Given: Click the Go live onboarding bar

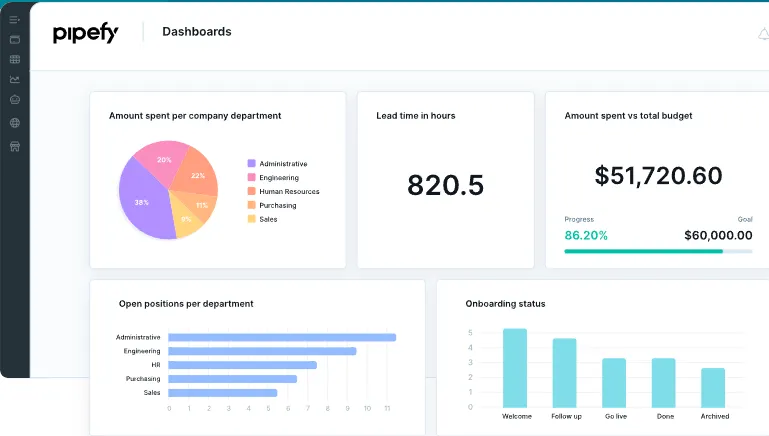Looking at the screenshot, I should 614,383.
